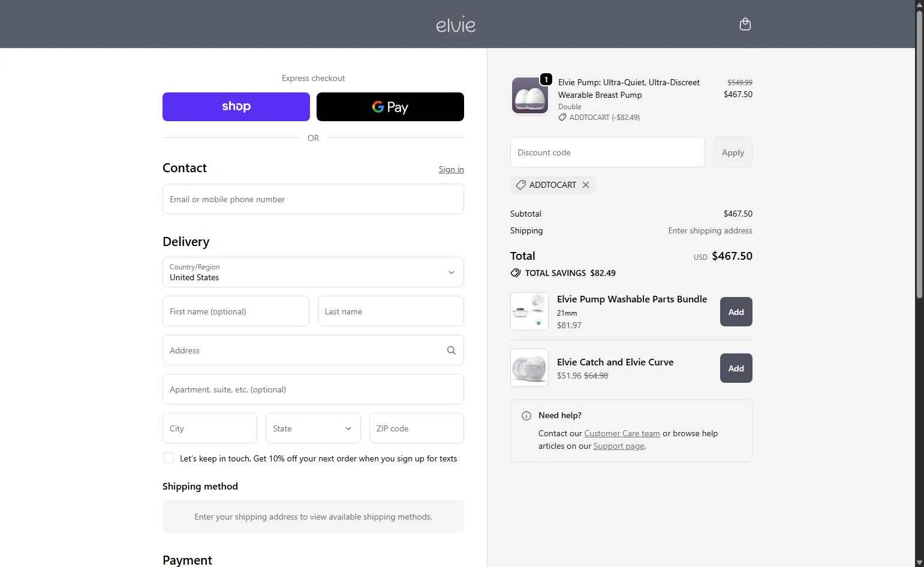Add Elvie Catch and Elvie Curve
The height and width of the screenshot is (567, 924).
tap(736, 368)
